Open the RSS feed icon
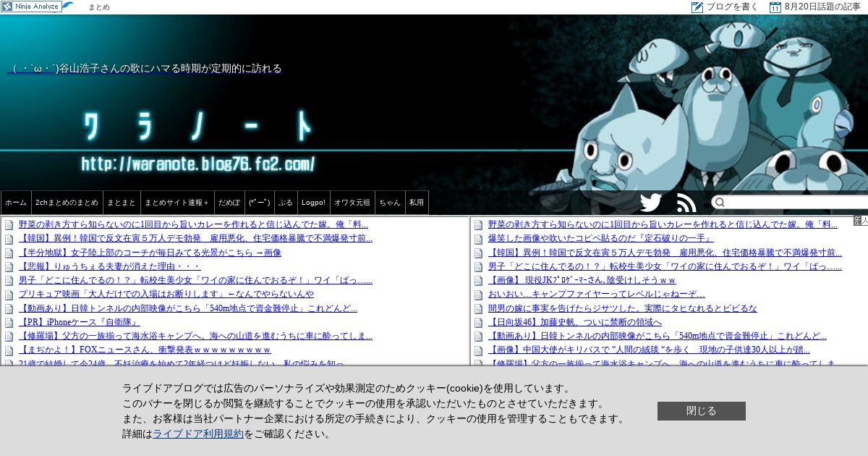Image resolution: width=868 pixels, height=456 pixels. click(686, 203)
